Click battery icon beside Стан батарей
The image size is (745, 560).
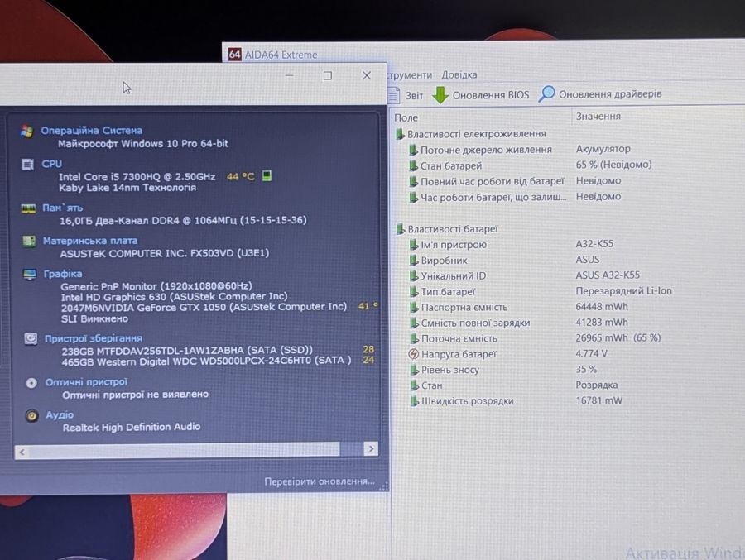point(413,165)
